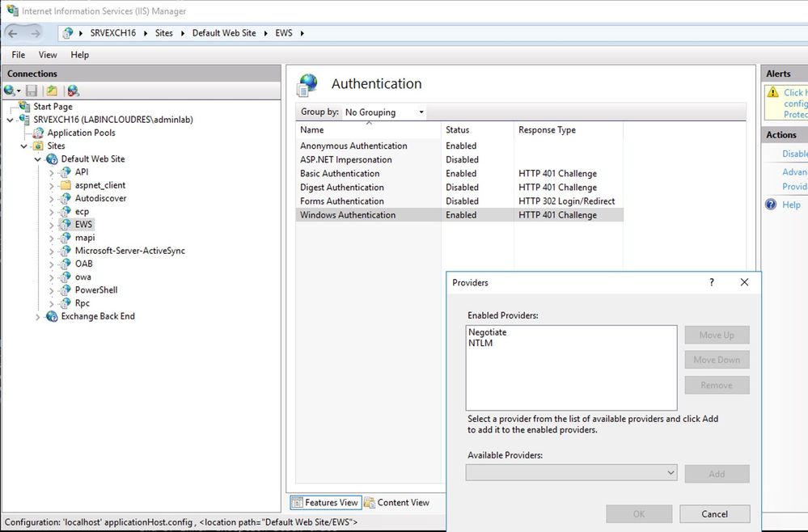
Task: Click the Back navigation arrow
Action: (x=13, y=33)
